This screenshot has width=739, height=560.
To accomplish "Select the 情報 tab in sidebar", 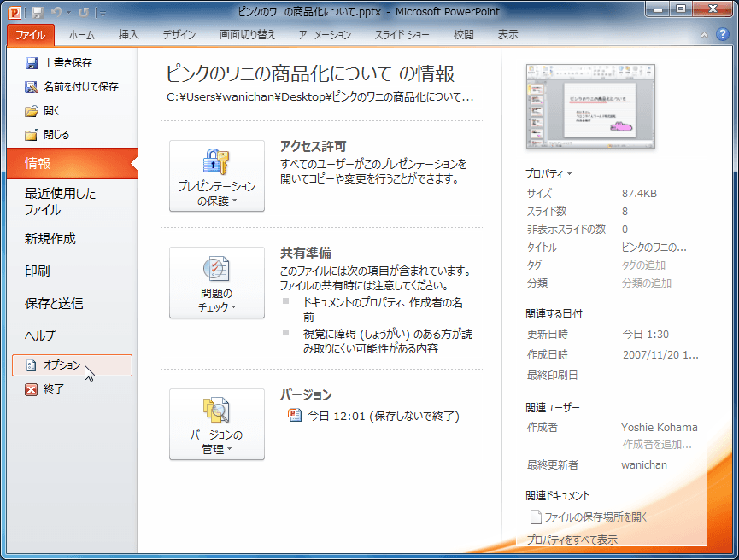I will (x=72, y=163).
